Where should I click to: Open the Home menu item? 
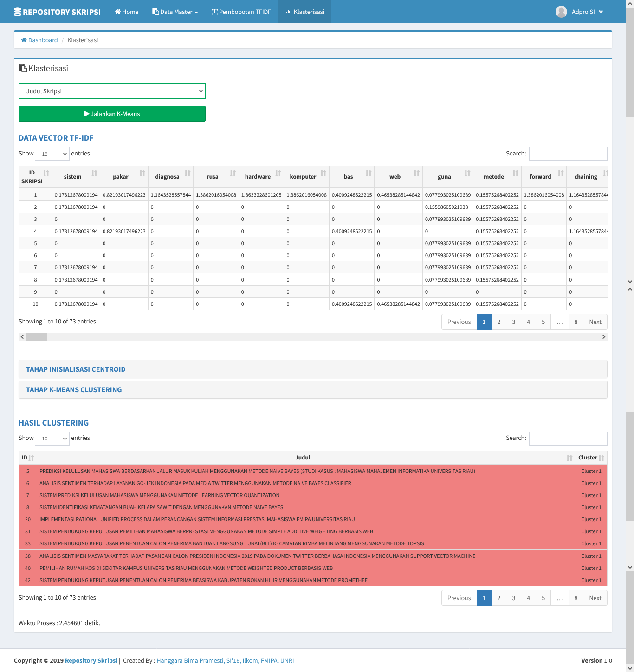(x=127, y=12)
